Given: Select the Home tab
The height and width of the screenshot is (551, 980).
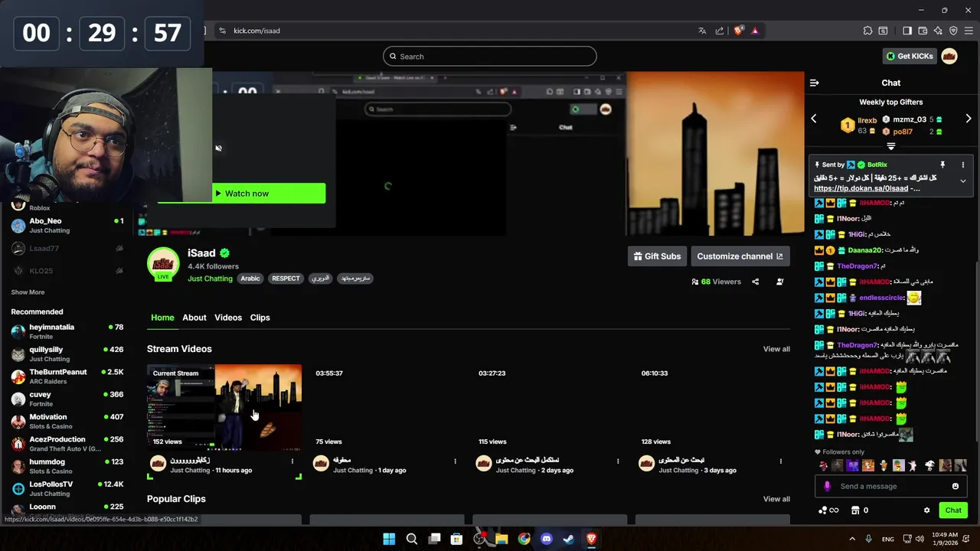Looking at the screenshot, I should pyautogui.click(x=162, y=318).
